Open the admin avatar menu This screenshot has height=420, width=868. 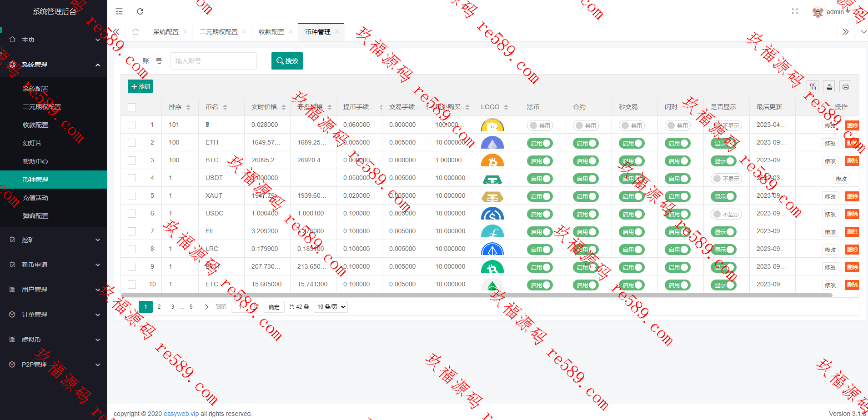coord(831,12)
